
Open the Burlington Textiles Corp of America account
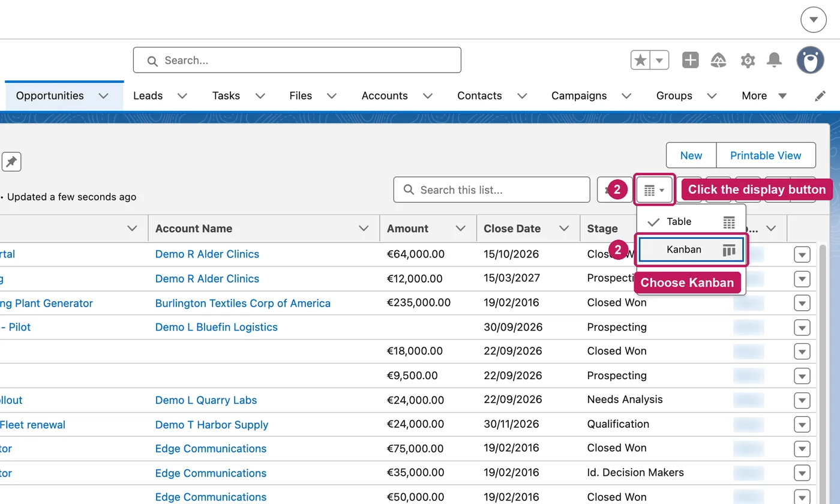(243, 303)
